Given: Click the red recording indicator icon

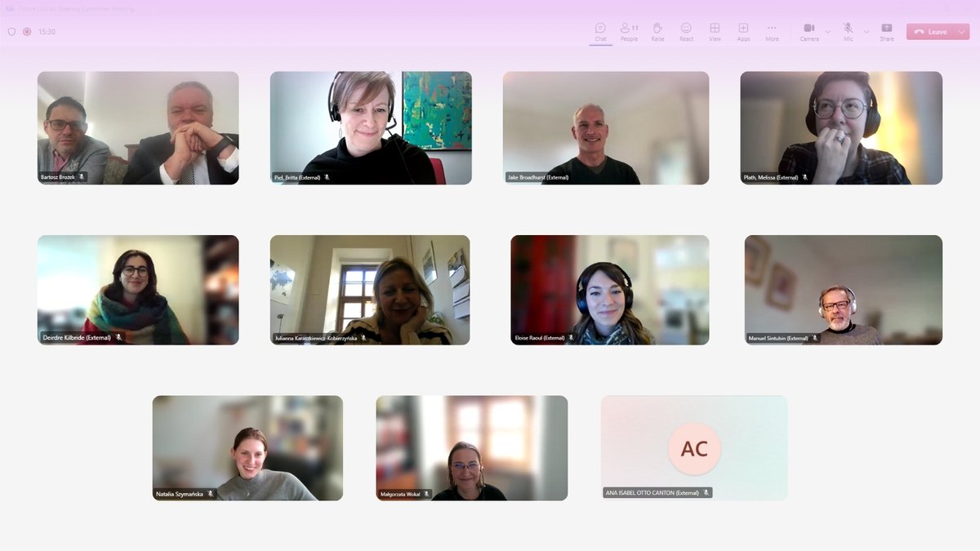Looking at the screenshot, I should [27, 32].
